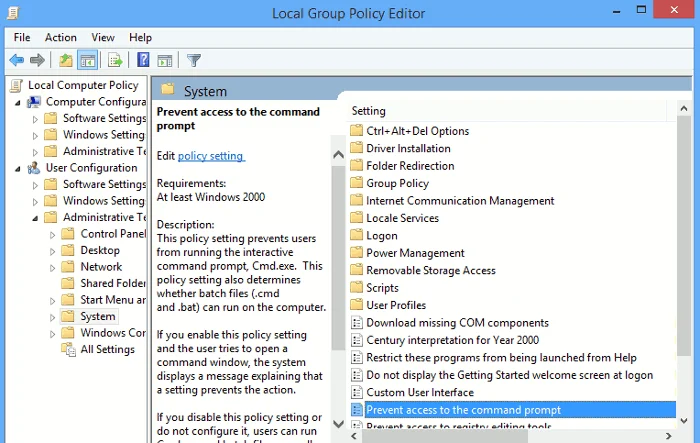Click the Back arrow toolbar icon
Screen dimensions: 700x443
[17, 60]
